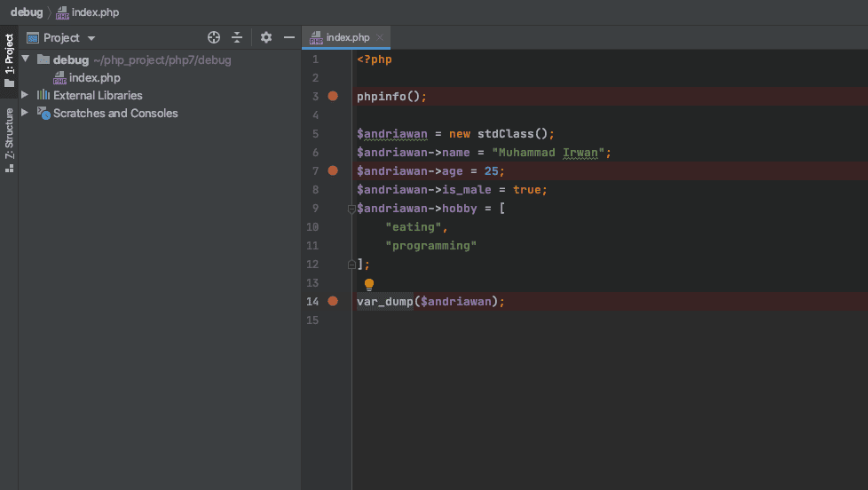Click the fold end marker at line 12
The image size is (868, 490).
(351, 264)
